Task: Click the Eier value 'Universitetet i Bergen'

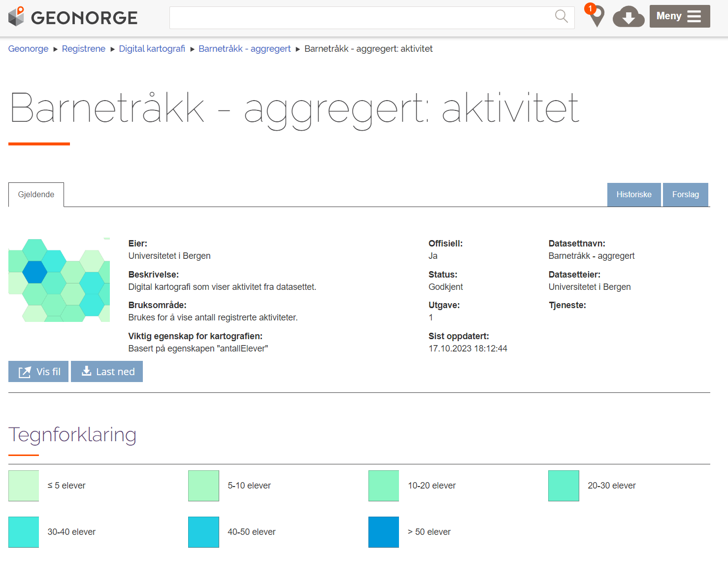Action: [169, 256]
